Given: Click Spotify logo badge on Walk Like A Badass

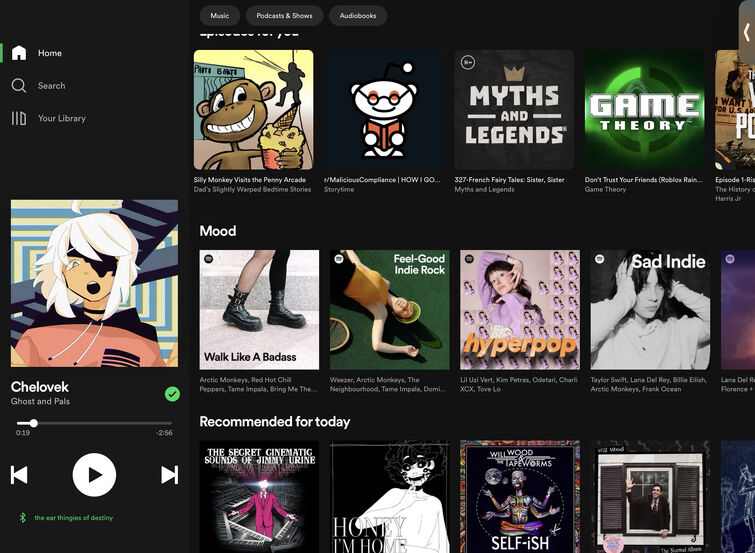Looking at the screenshot, I should 208,259.
